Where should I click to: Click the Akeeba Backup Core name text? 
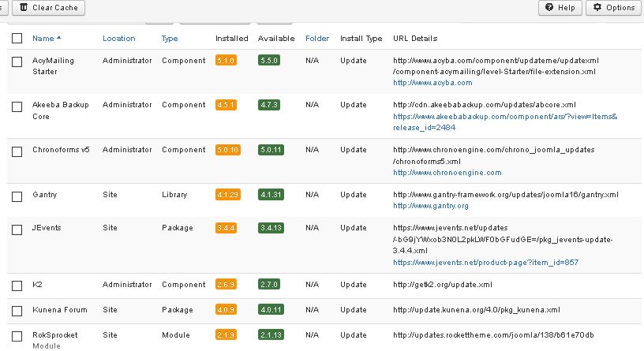coord(60,110)
